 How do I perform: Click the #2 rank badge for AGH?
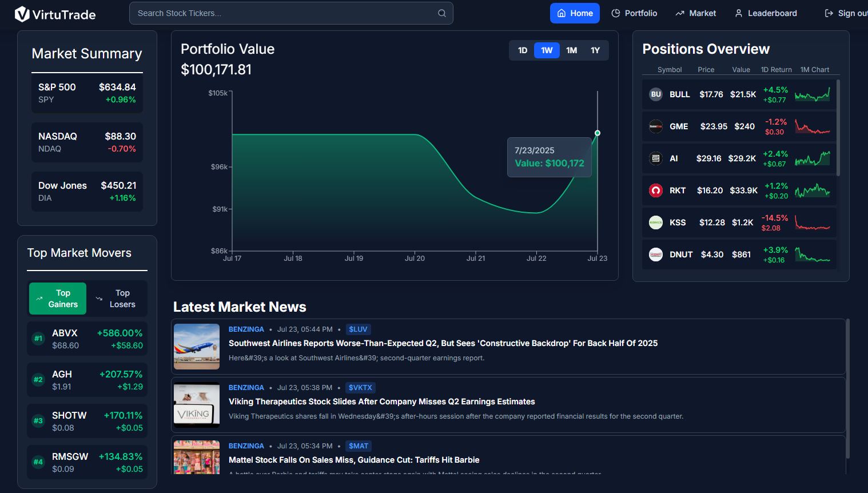click(38, 380)
